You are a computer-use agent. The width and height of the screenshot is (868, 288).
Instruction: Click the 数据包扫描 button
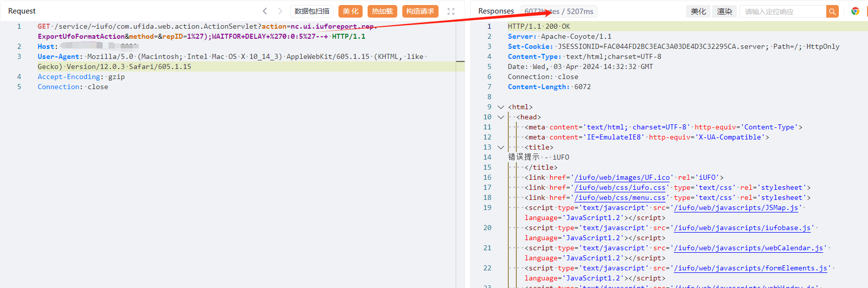pyautogui.click(x=312, y=11)
